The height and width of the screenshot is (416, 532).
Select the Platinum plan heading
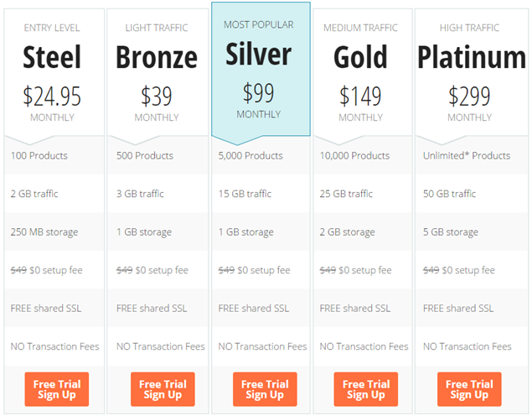[472, 57]
